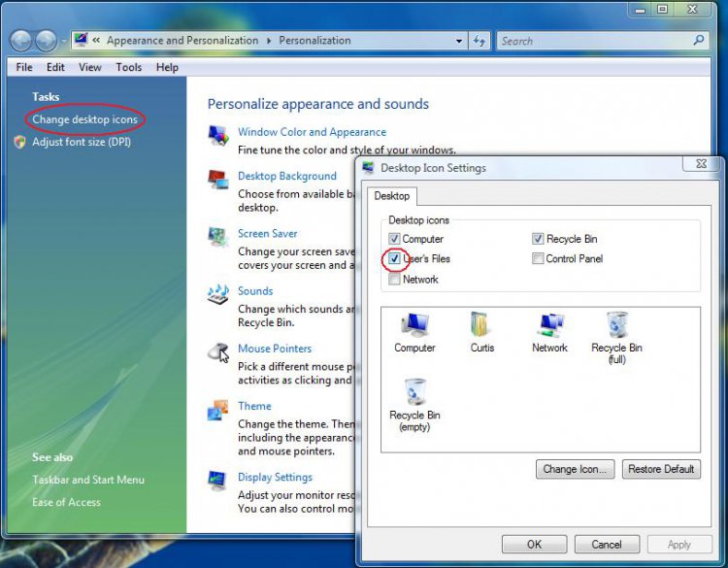Screen dimensions: 728x568
Task: Open the Ease of Access link
Action: (x=66, y=502)
